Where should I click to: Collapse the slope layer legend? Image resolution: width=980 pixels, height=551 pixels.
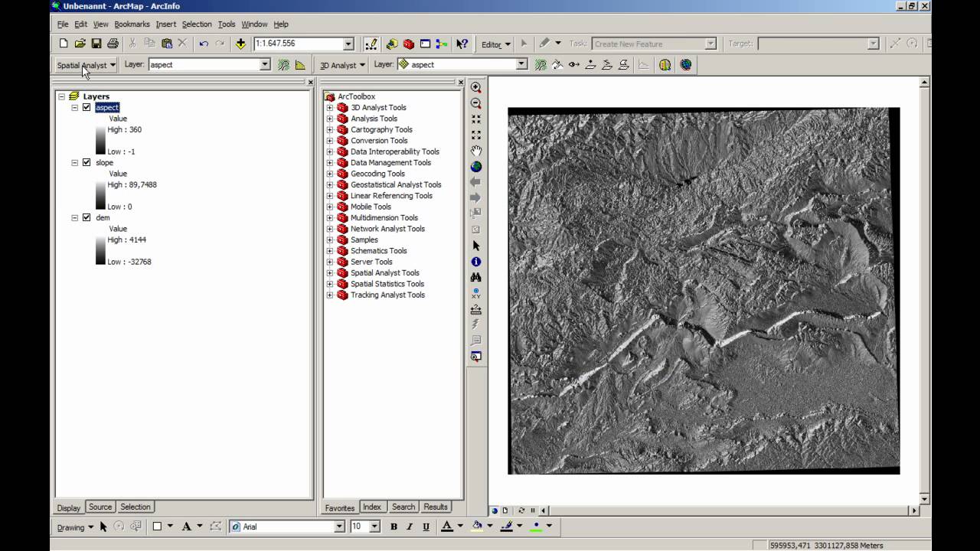click(75, 163)
